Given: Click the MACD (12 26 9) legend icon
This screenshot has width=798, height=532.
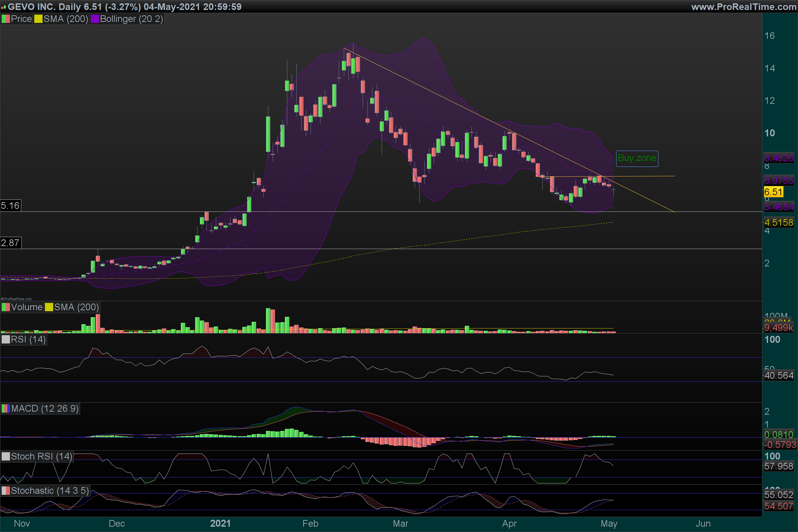Looking at the screenshot, I should coord(6,409).
